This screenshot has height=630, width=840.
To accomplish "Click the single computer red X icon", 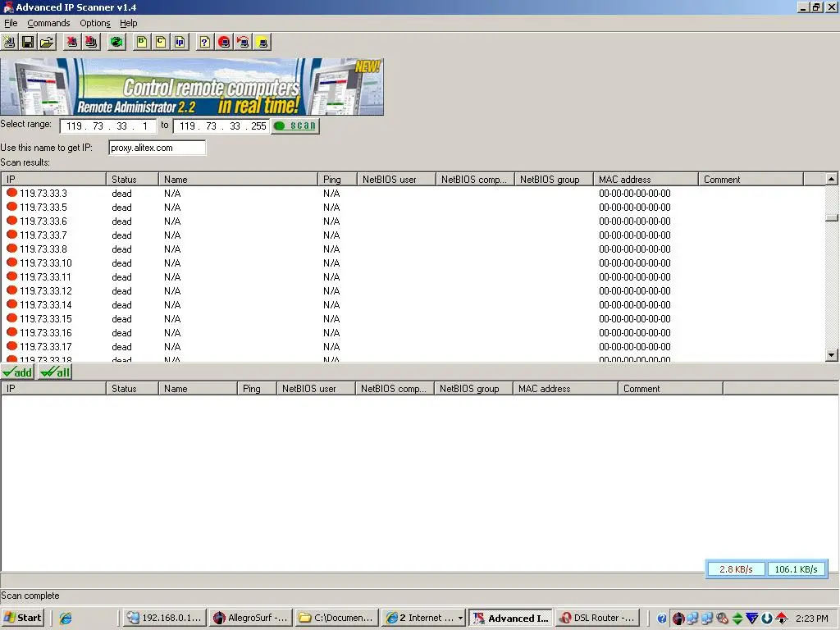I will [72, 42].
